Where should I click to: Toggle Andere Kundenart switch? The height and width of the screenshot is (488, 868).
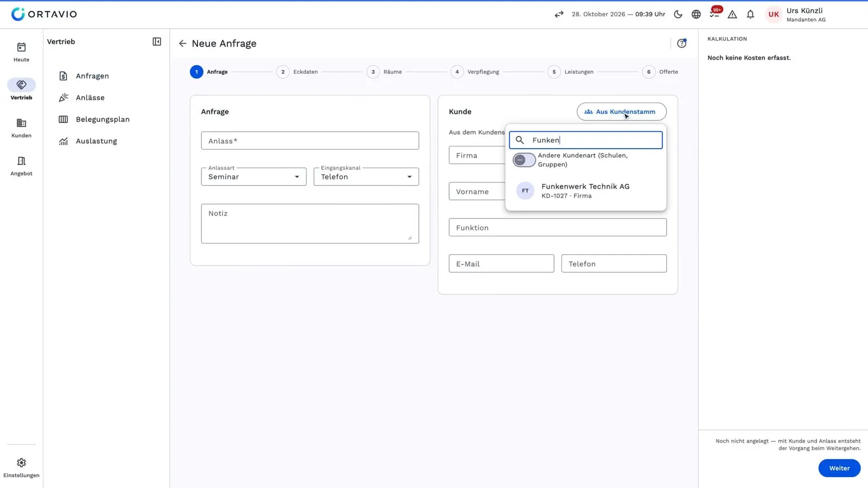[524, 160]
